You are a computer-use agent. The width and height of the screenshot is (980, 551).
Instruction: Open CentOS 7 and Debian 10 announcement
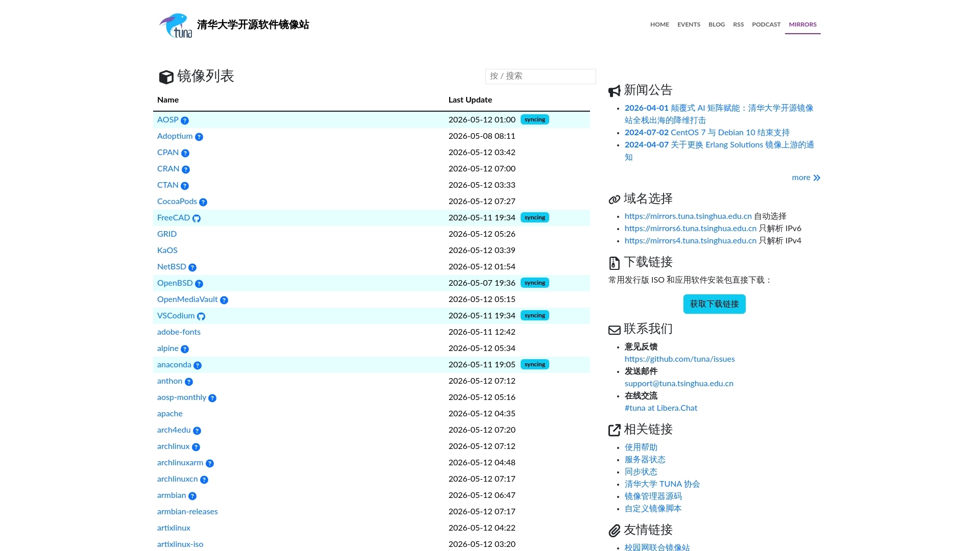pos(707,133)
